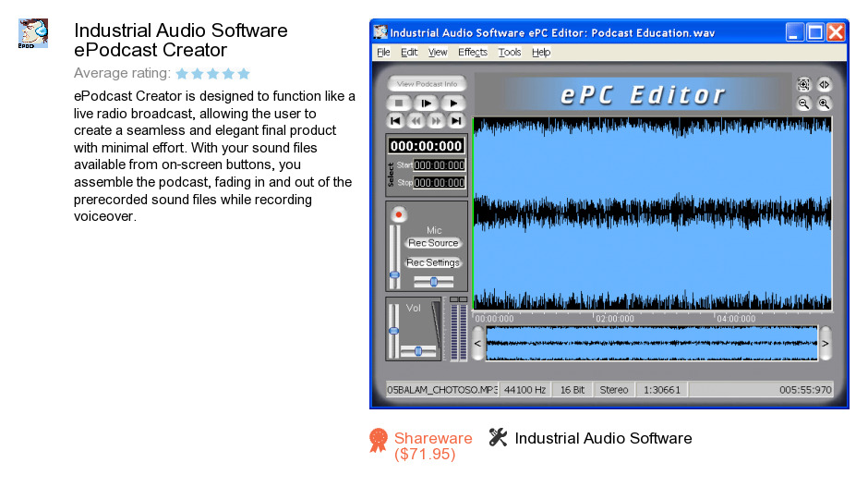Screen dimensions: 868x487
Task: Click the record level vertical slider
Action: (x=394, y=257)
